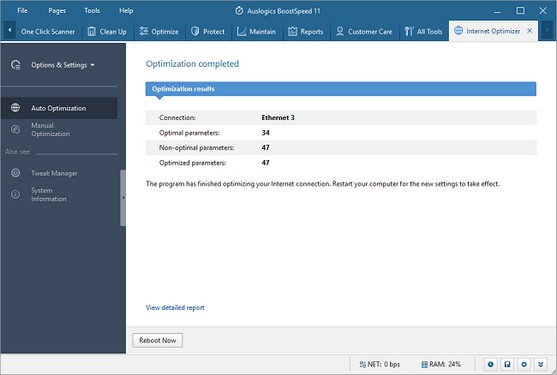Switch to the Protect tab
Screen dimensions: 557x375
click(208, 32)
